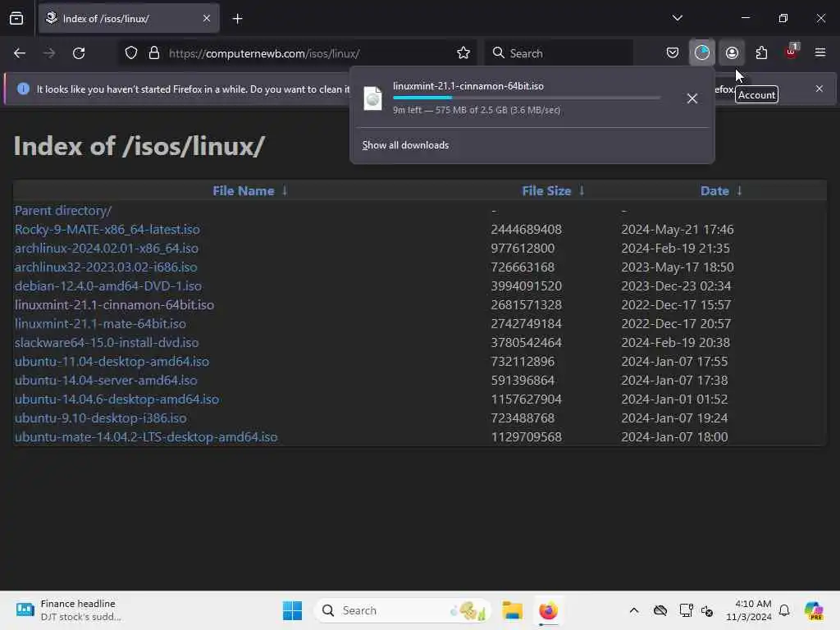Open the uBlock Origin extension icon
This screenshot has height=630, width=840.
[x=792, y=52]
